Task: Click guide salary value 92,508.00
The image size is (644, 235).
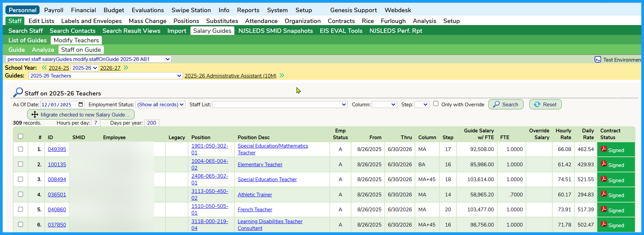Action: click(482, 149)
